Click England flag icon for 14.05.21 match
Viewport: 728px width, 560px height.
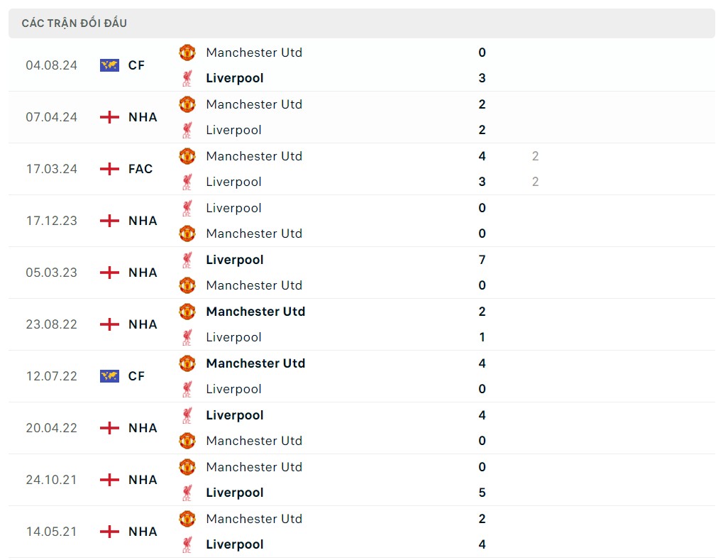tap(109, 532)
